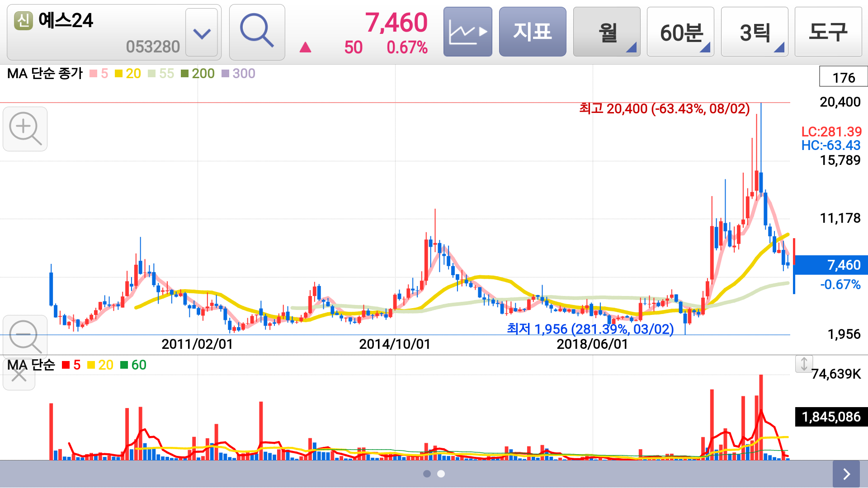Click the MA 55 light green swatch
The image size is (868, 488).
(151, 74)
